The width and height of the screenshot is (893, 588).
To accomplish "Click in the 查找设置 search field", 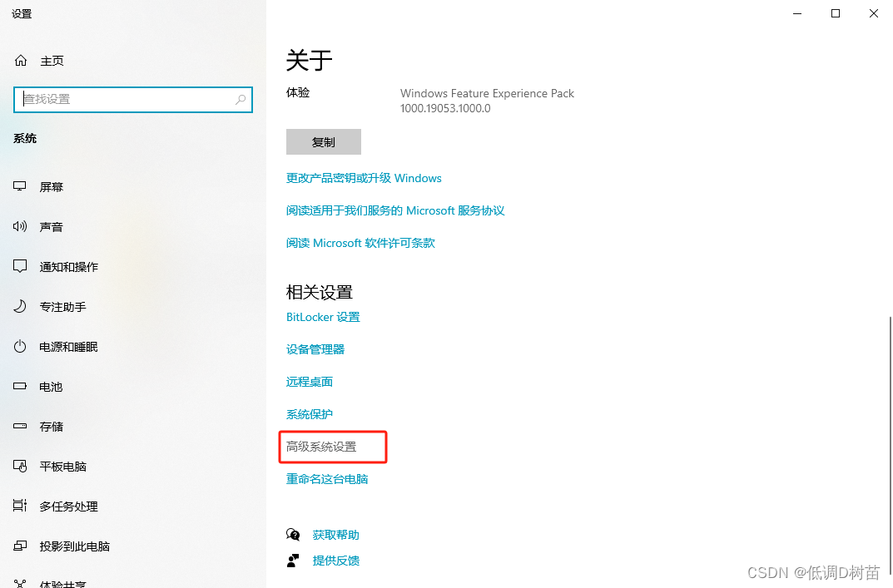I will tap(132, 100).
